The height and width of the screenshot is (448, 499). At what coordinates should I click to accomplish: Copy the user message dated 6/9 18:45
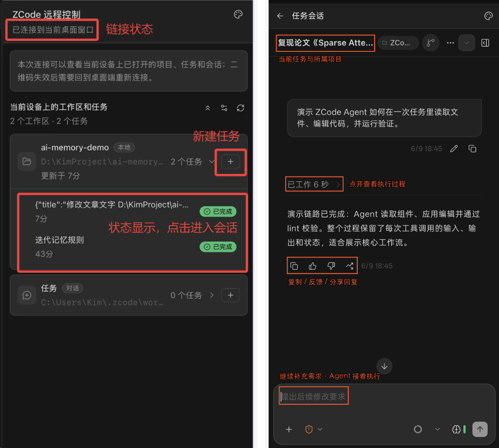click(x=472, y=149)
